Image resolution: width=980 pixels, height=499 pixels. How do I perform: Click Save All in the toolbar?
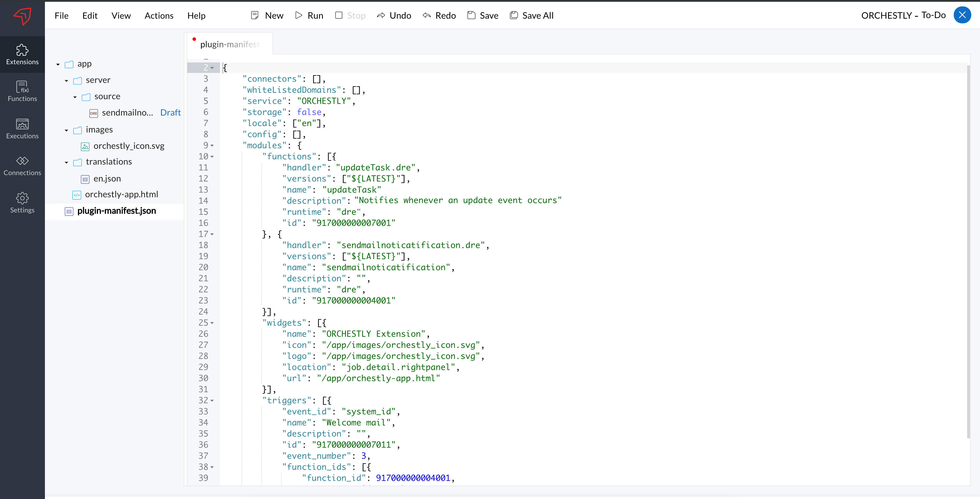(531, 15)
